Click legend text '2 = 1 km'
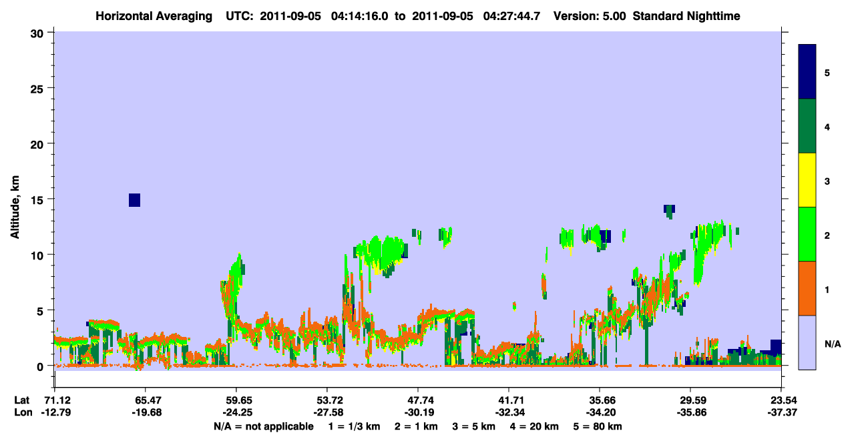 click(417, 426)
